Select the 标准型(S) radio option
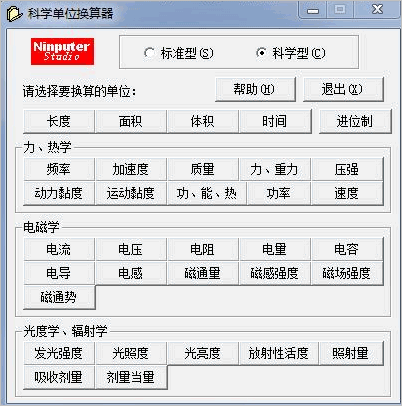Screen dimensions: 402x406 [179, 53]
